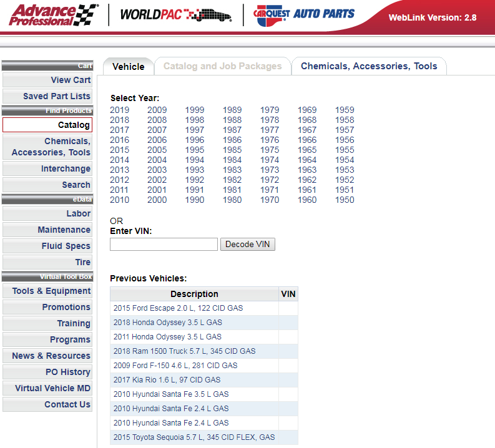This screenshot has width=495, height=448.
Task: Open sidebar Chemicals, Accessories, Tools
Action: pos(47,147)
